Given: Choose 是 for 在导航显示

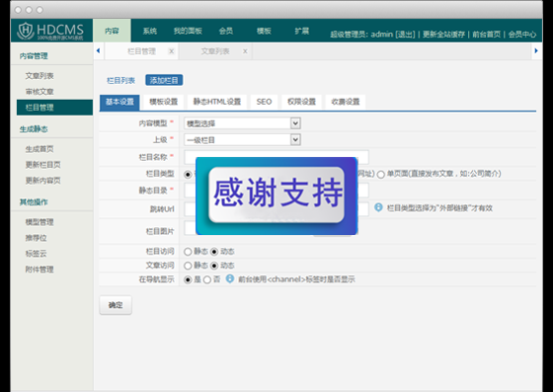Looking at the screenshot, I should click(188, 279).
